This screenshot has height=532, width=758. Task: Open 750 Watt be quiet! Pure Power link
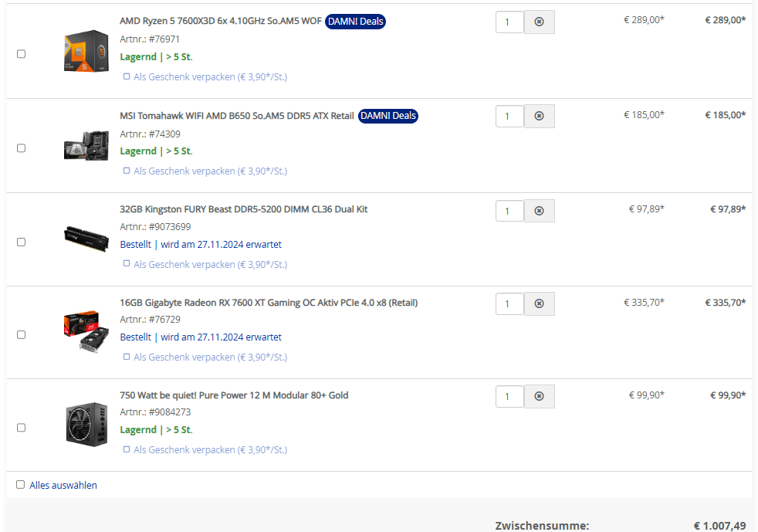[x=234, y=395]
